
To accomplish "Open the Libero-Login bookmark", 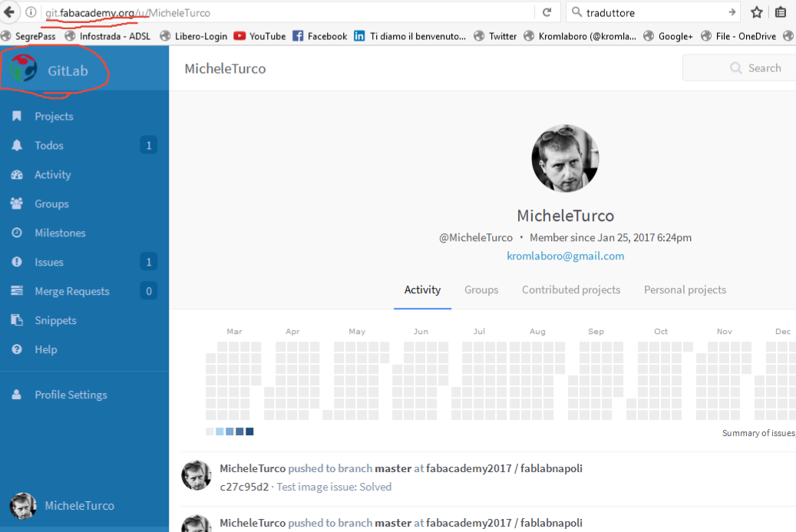I will (x=193, y=36).
